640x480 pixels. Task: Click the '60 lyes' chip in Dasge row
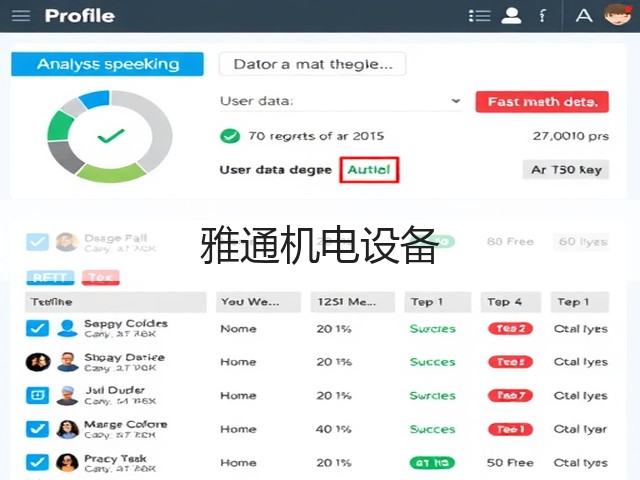point(582,242)
